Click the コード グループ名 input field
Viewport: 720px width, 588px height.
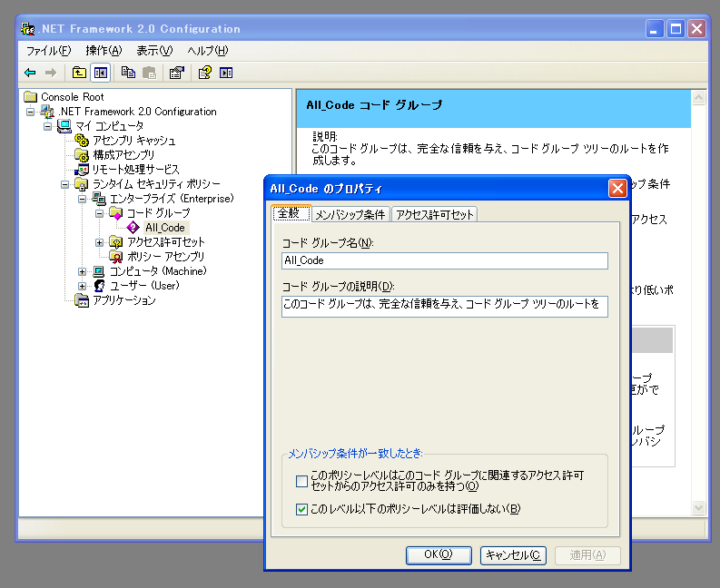(445, 260)
